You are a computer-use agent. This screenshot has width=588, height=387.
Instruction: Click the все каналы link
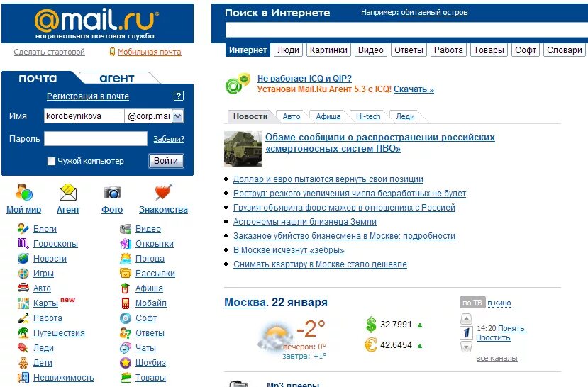pyautogui.click(x=497, y=358)
